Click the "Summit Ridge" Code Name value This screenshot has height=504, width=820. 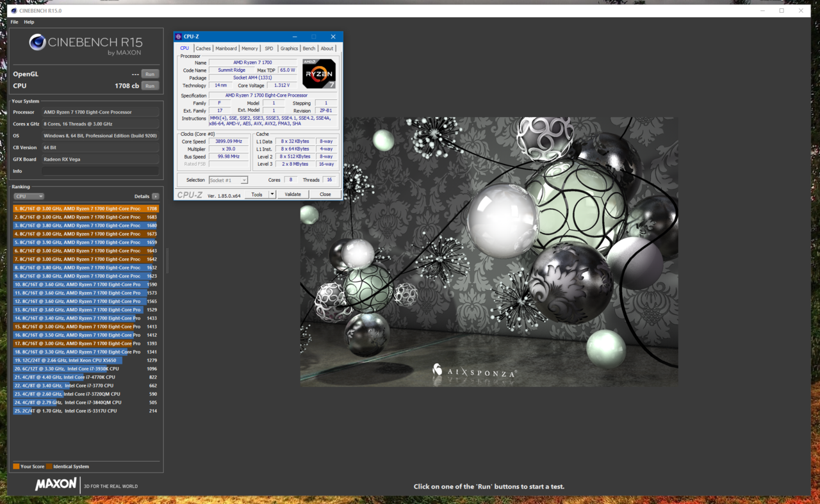coord(231,70)
